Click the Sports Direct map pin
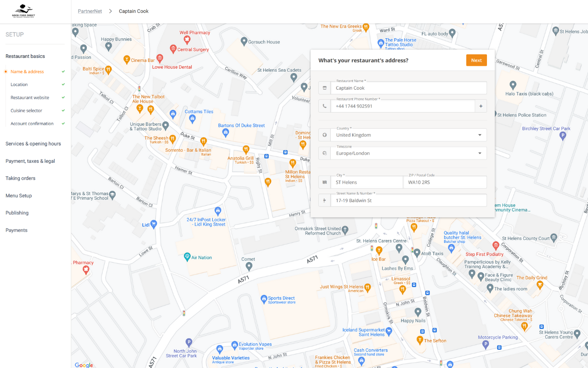 (264, 299)
